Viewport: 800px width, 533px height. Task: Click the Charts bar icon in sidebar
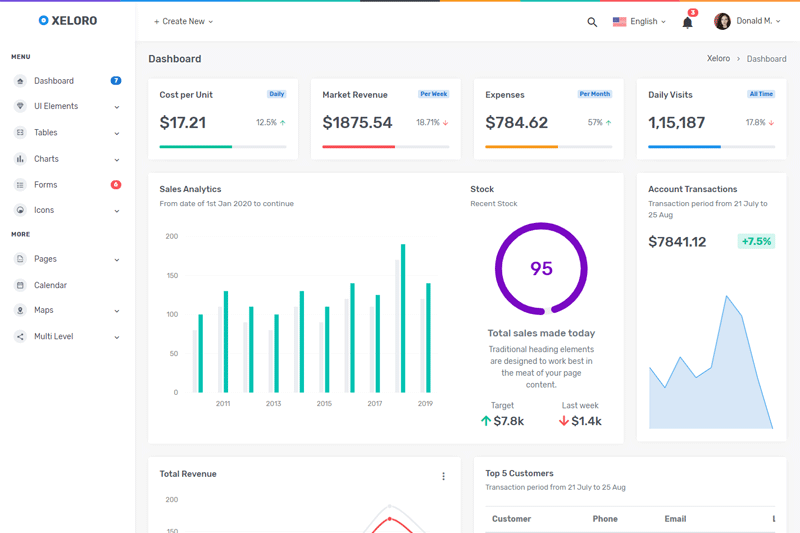(x=20, y=159)
